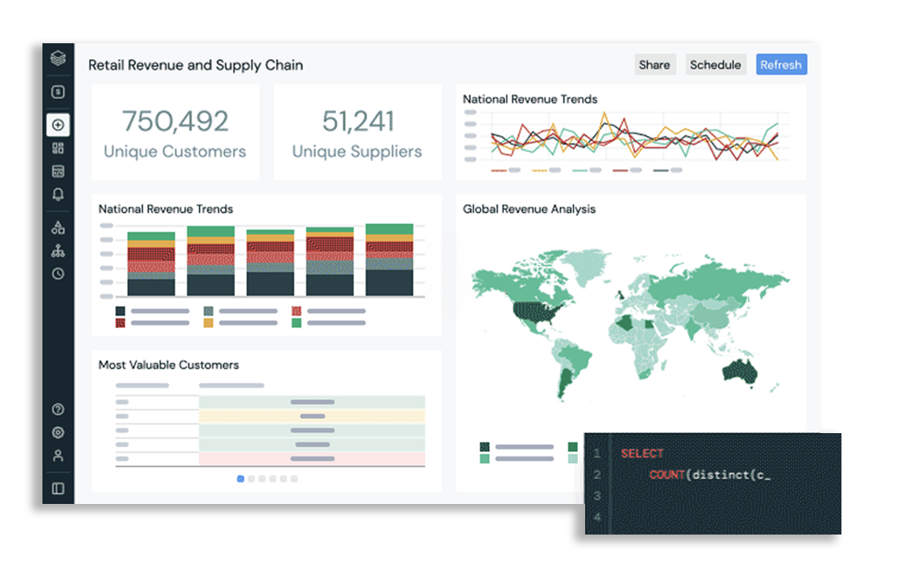Click the gray swatch in the bar chart legend

click(x=208, y=311)
